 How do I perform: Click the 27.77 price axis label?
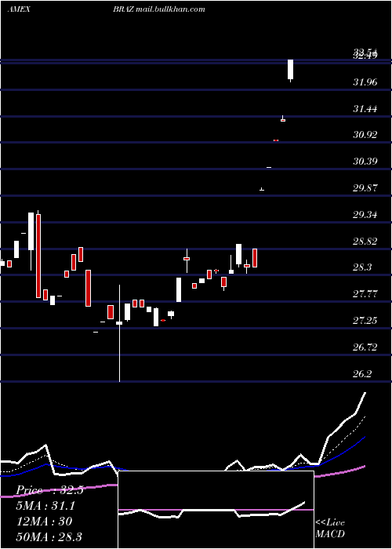365,294
